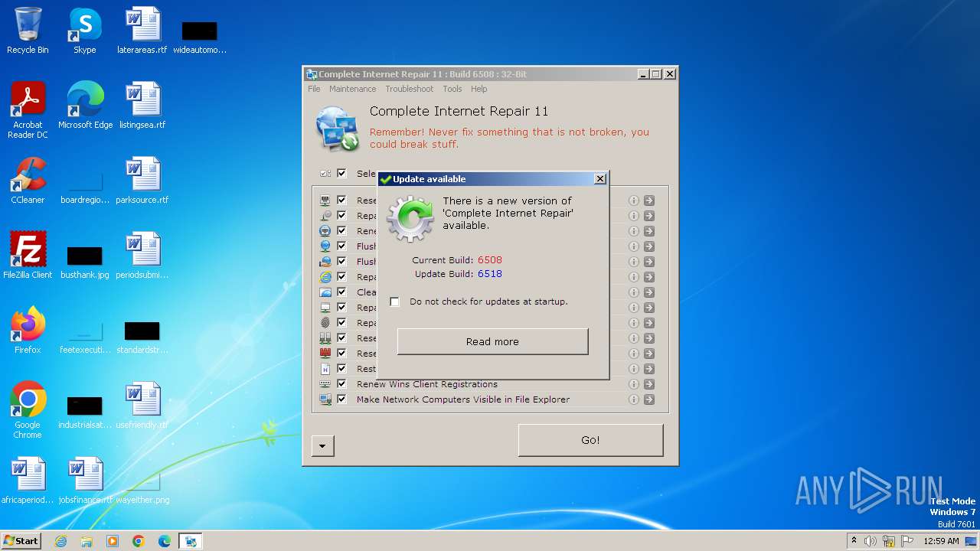Run arrow for Renew Wins Client Registrations
Screen dimensions: 980x551
(x=649, y=384)
